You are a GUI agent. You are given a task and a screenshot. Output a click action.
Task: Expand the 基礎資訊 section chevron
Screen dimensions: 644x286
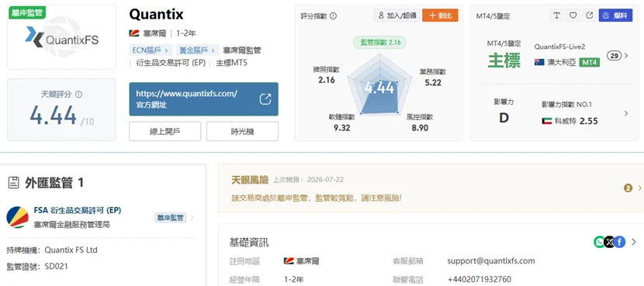pyautogui.click(x=634, y=242)
